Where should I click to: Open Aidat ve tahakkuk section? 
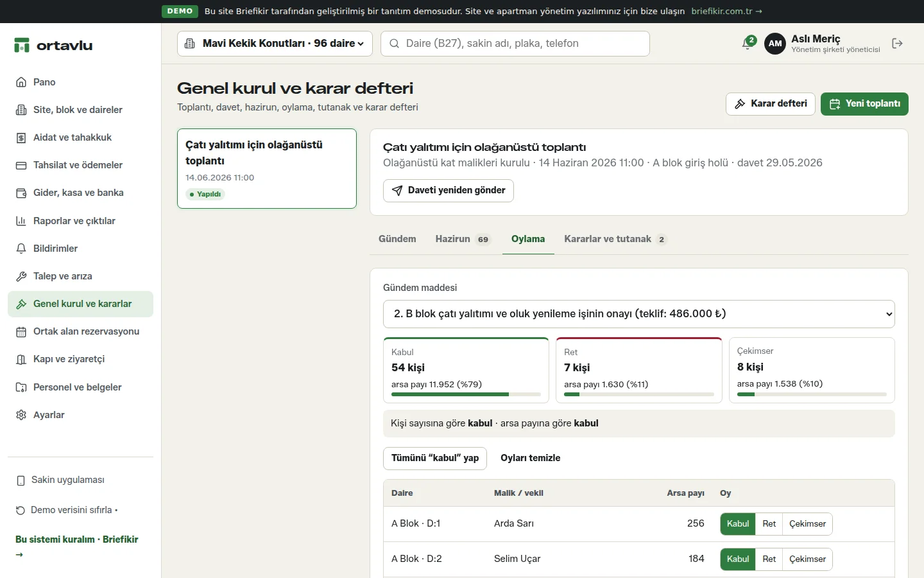point(80,137)
